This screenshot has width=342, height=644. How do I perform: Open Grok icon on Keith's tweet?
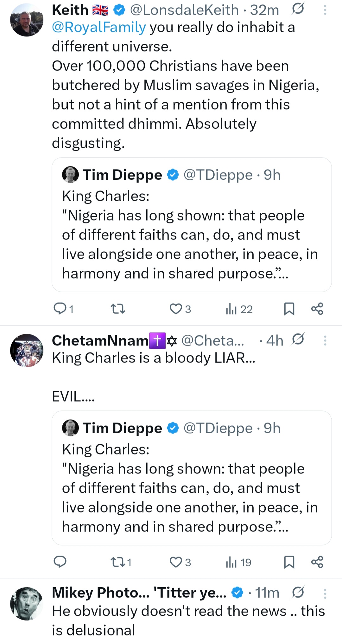[x=298, y=9]
